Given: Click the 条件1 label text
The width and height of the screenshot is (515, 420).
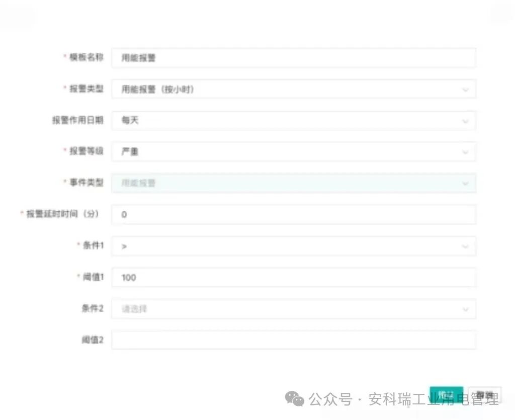Looking at the screenshot, I should click(x=93, y=245).
